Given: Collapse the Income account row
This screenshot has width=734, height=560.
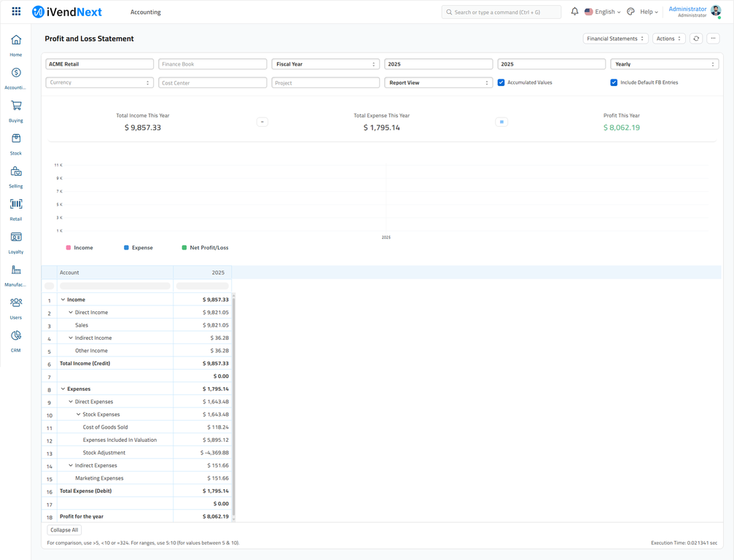Looking at the screenshot, I should [64, 299].
